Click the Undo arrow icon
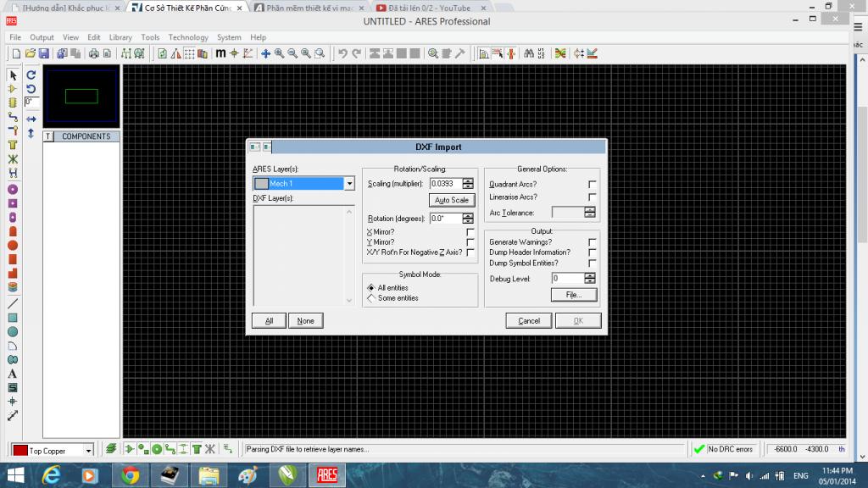Image resolution: width=868 pixels, height=488 pixels. coord(342,53)
